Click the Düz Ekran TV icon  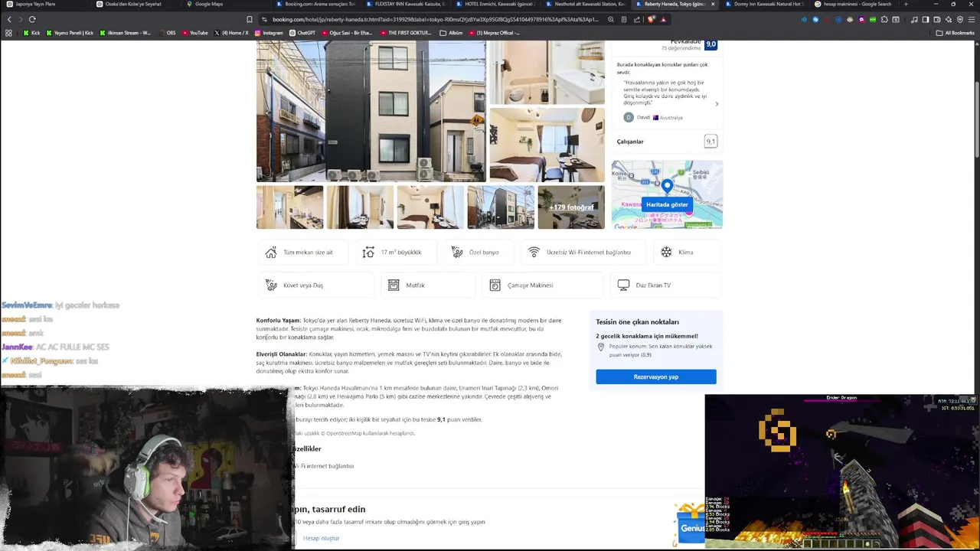coord(623,285)
